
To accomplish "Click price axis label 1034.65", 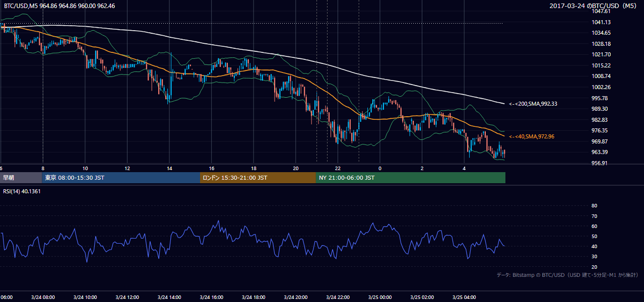I will 602,33.
